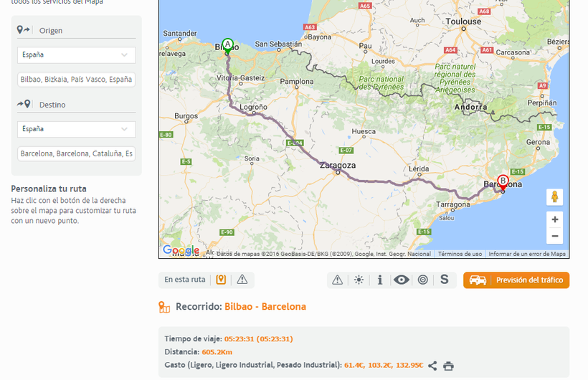Open the Destino country dropdown
Viewport: 588px width, 380px height.
[77, 130]
